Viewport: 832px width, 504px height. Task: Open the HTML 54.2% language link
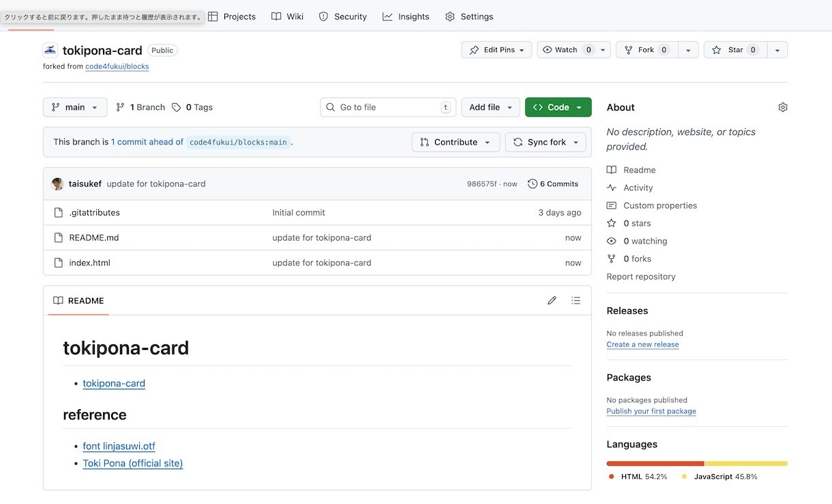[638, 476]
